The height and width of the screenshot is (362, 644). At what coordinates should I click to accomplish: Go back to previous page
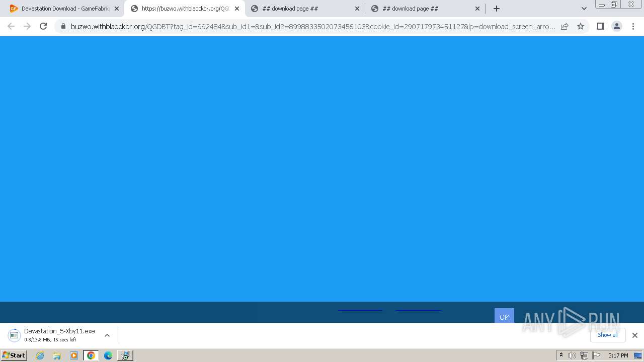(x=11, y=27)
